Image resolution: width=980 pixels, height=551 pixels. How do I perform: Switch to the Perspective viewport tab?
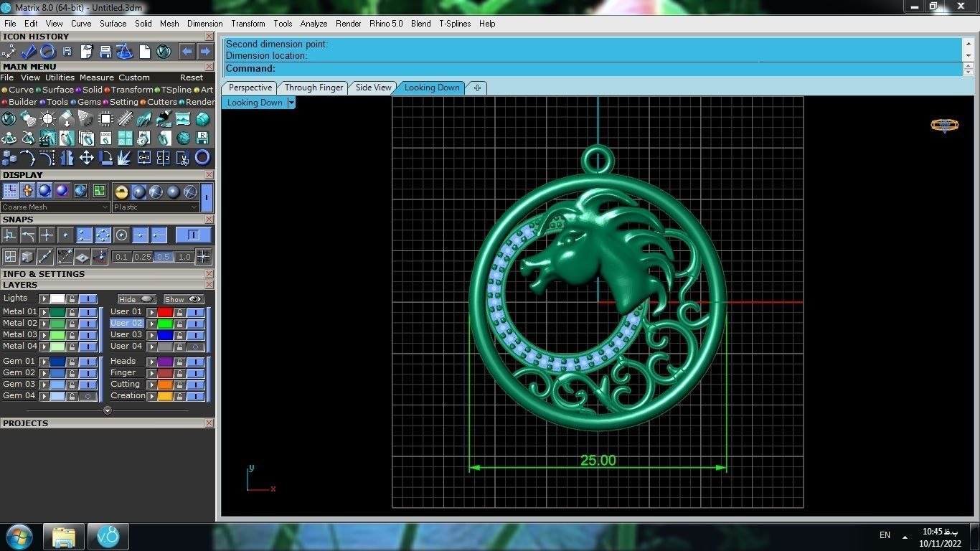point(250,88)
